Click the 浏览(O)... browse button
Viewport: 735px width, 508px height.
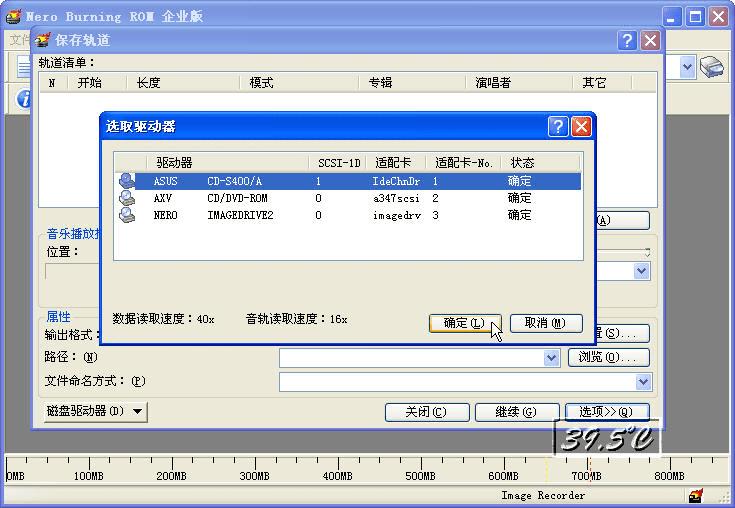click(x=608, y=357)
